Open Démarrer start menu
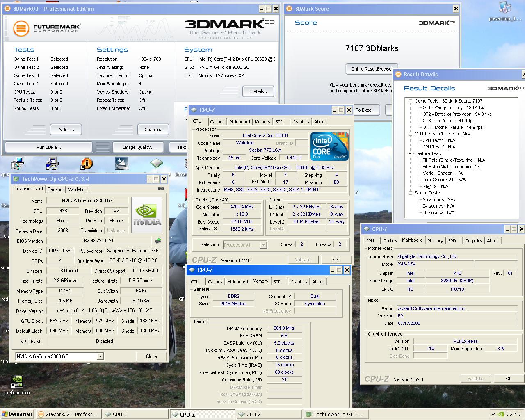 point(17,414)
